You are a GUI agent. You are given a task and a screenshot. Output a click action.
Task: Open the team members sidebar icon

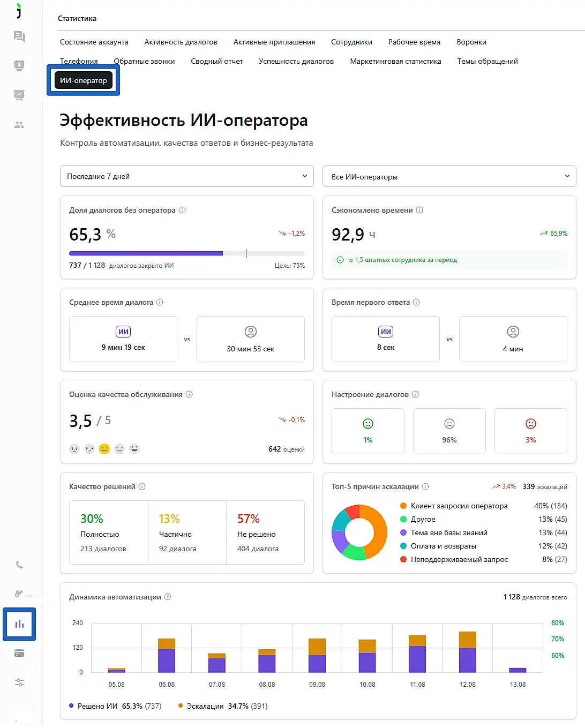(19, 125)
